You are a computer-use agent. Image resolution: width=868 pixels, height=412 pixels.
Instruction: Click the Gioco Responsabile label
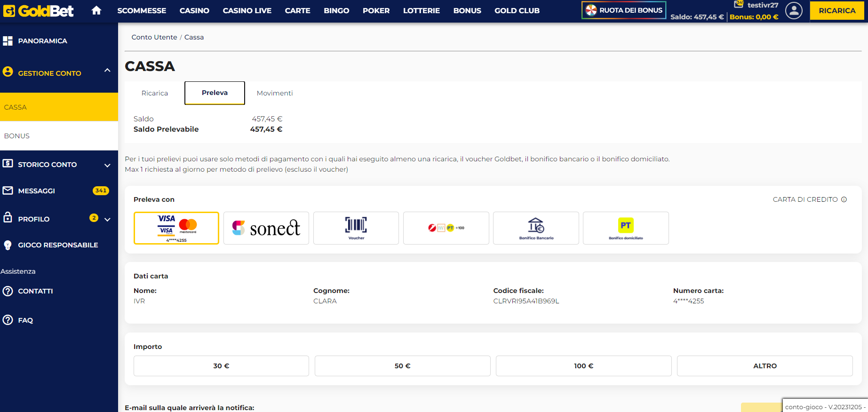58,245
